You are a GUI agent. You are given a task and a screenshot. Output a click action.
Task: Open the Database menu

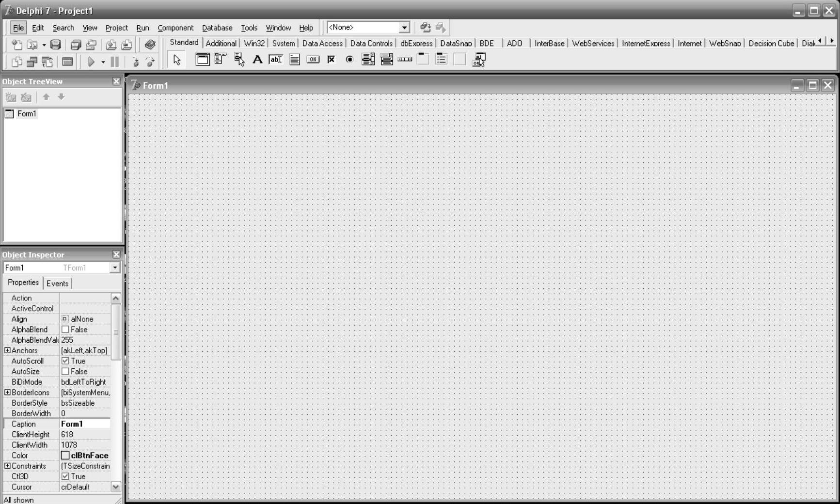coord(217,28)
